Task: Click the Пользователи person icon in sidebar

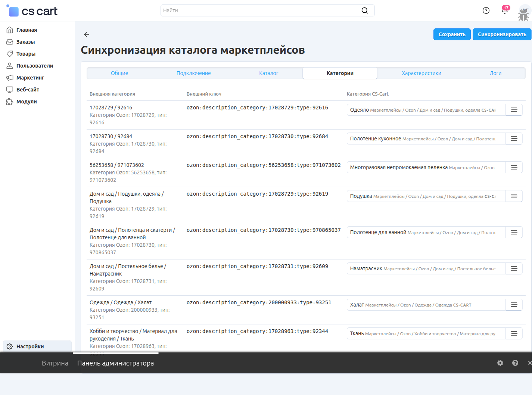Action: [x=10, y=66]
